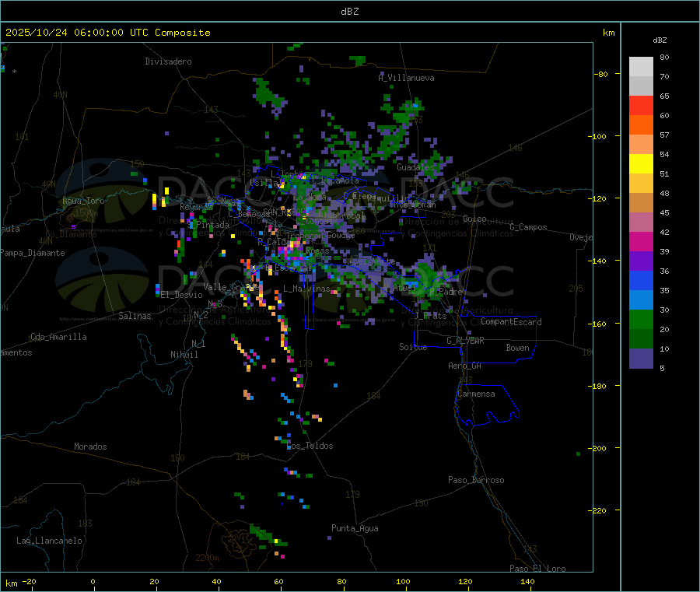
Task: Choose the light gray 70-80 dBZ swatch
Action: [641, 67]
